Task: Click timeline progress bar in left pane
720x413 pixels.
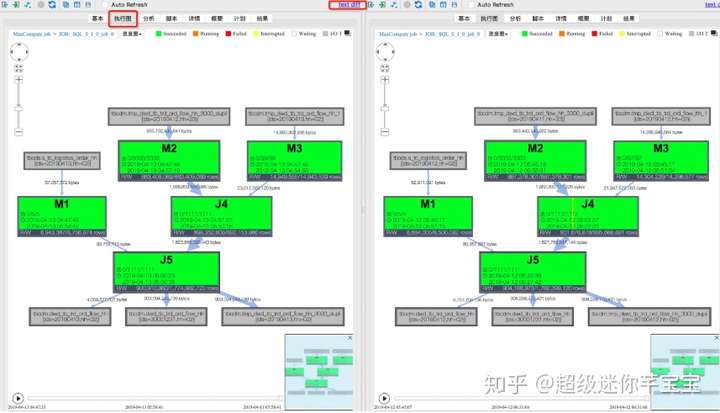Action: click(x=154, y=398)
